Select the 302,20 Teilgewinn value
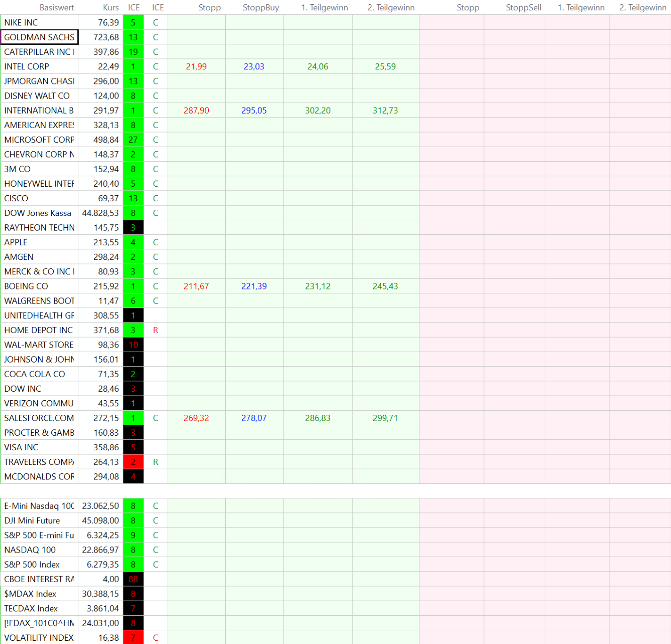The height and width of the screenshot is (644, 671). tap(318, 111)
